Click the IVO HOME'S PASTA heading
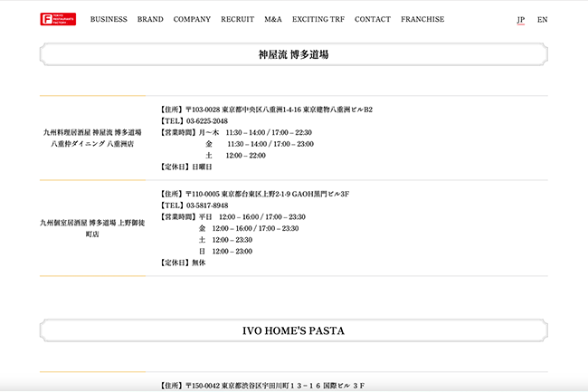588x392 pixels. coord(293,330)
